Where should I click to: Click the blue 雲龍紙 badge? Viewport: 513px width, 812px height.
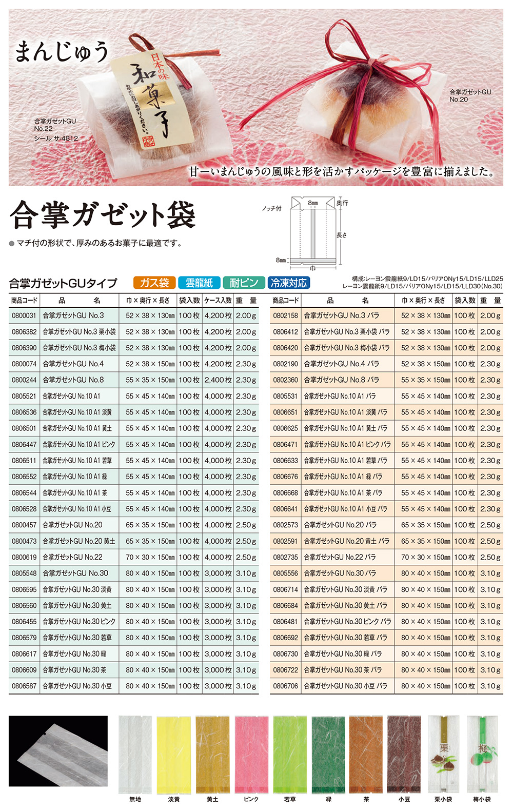[x=199, y=283]
